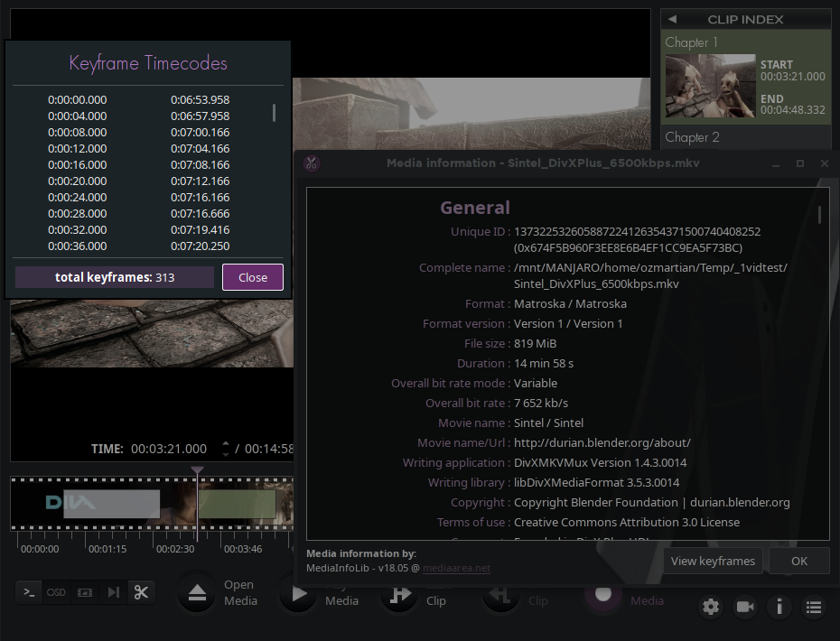Viewport: 840px width, 641px height.
Task: Close the Keyframe Timecodes popup
Action: 253,277
